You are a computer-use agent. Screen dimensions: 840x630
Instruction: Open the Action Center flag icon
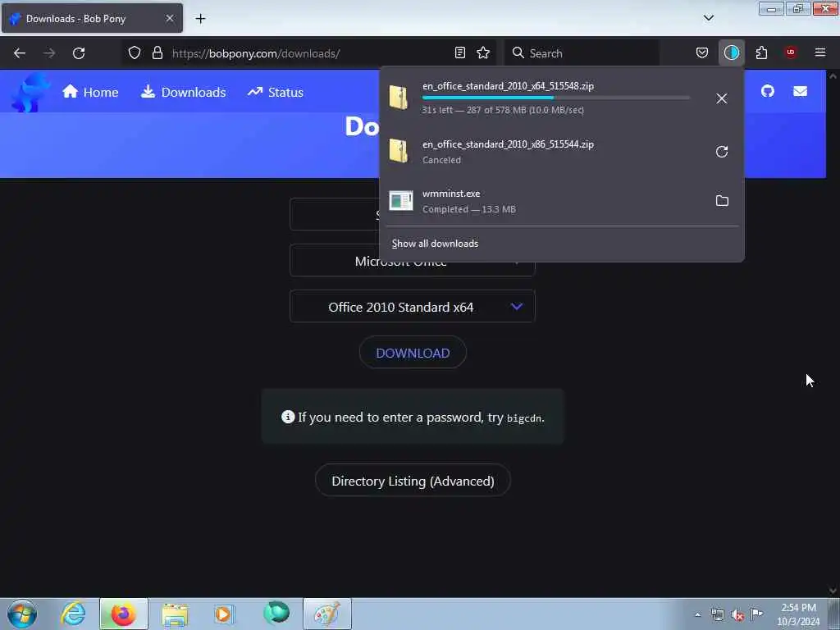(756, 614)
